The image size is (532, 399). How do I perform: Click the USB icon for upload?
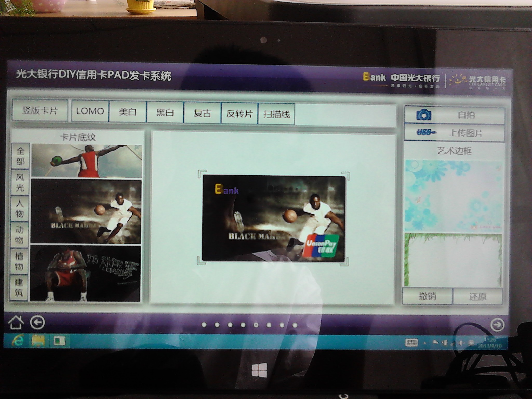pyautogui.click(x=427, y=132)
